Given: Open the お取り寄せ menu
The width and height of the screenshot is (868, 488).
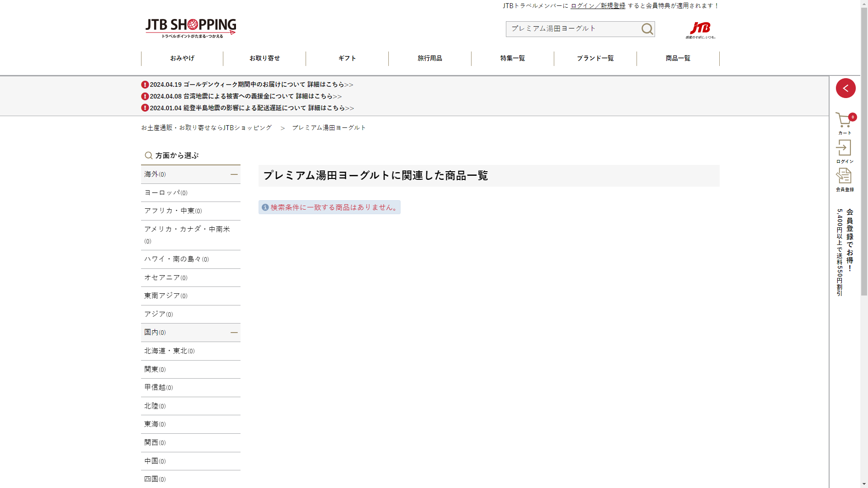Looking at the screenshot, I should (x=264, y=58).
